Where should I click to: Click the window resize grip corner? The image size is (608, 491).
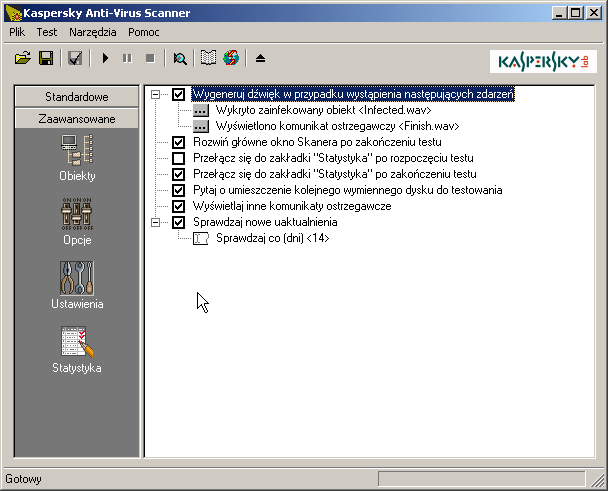tap(597, 480)
